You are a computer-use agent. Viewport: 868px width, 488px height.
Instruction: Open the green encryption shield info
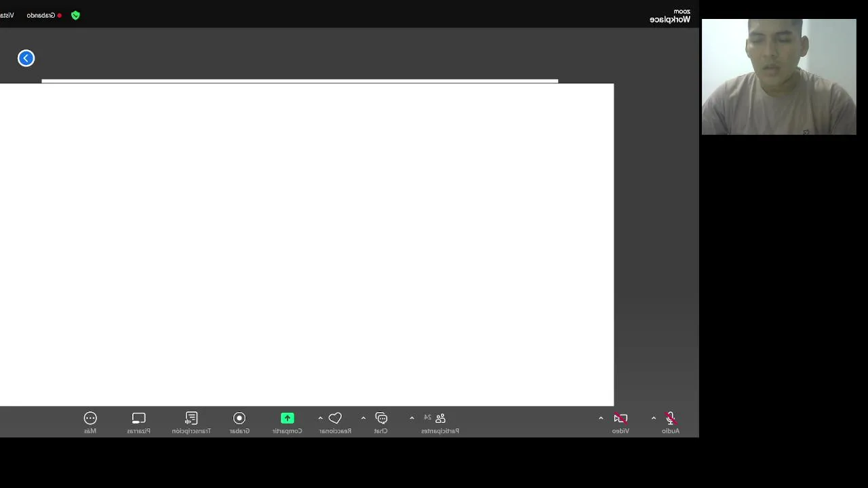point(75,15)
